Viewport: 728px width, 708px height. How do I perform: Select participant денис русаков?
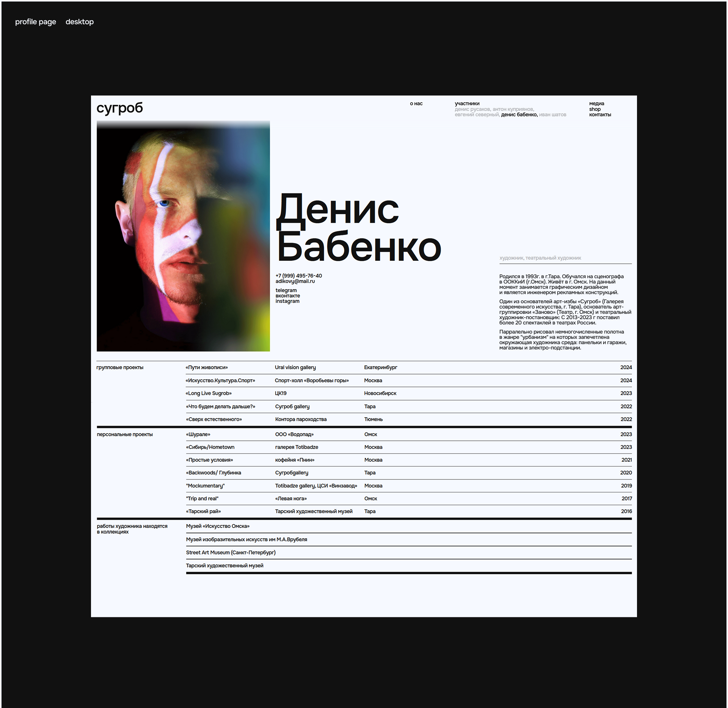[x=472, y=109]
